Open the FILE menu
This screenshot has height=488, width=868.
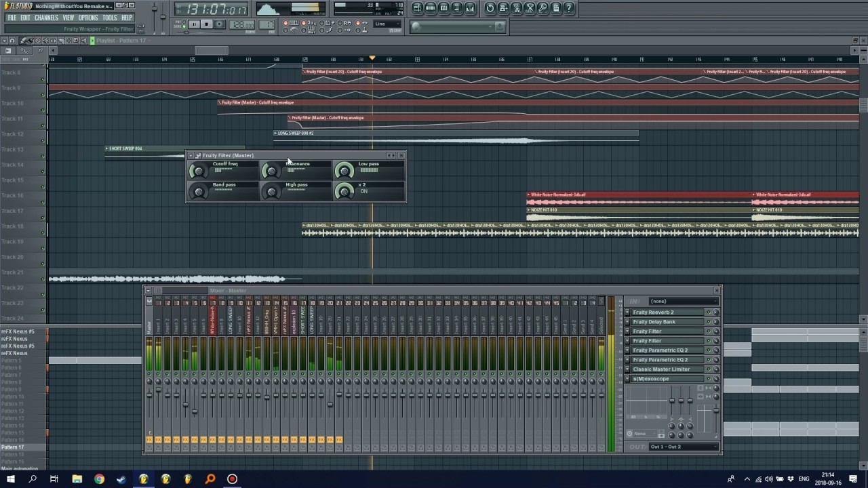point(12,18)
